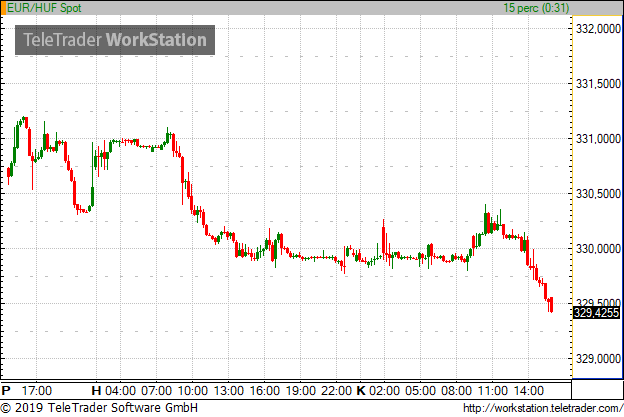Viewport: 624px width, 417px height.
Task: Click the 14:00 time axis label
Action: coord(528,391)
